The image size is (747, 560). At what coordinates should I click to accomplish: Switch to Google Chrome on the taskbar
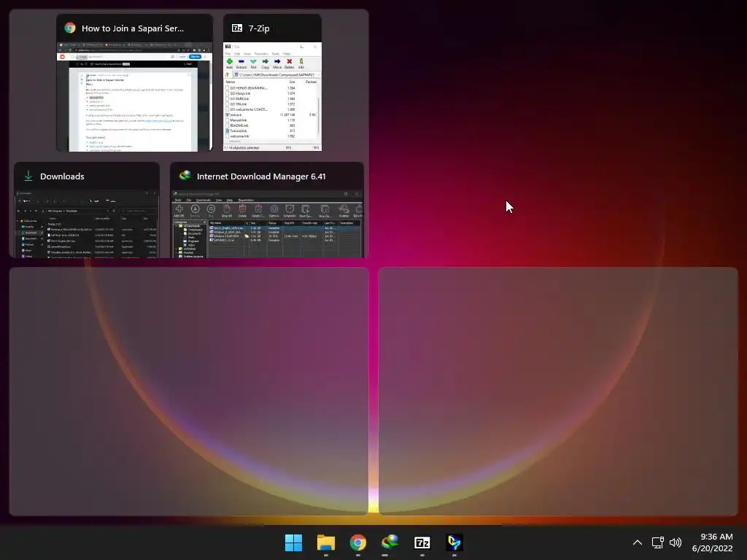pos(357,542)
